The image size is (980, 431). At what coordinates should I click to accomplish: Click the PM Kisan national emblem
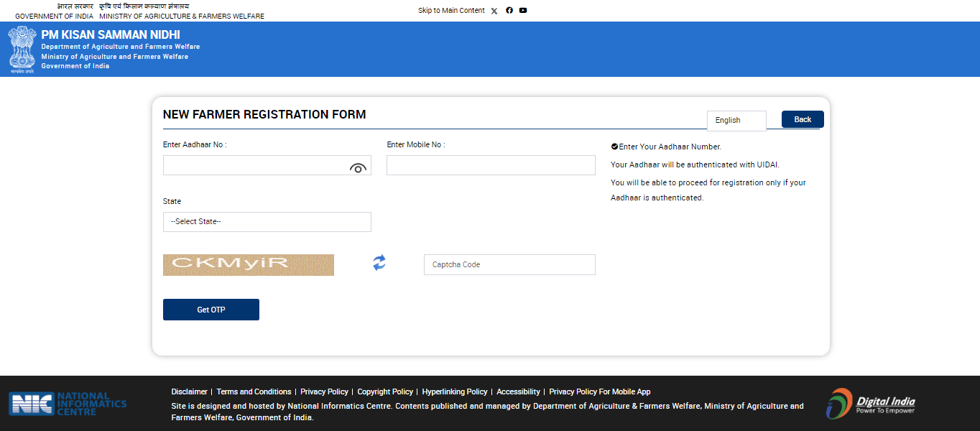tap(22, 50)
